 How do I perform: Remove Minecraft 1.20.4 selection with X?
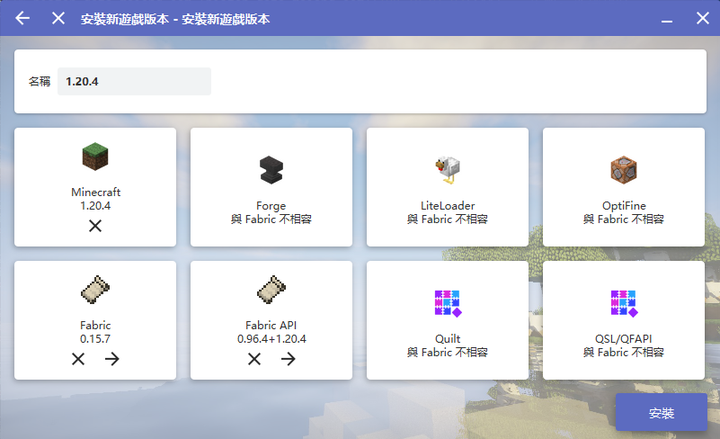(95, 226)
